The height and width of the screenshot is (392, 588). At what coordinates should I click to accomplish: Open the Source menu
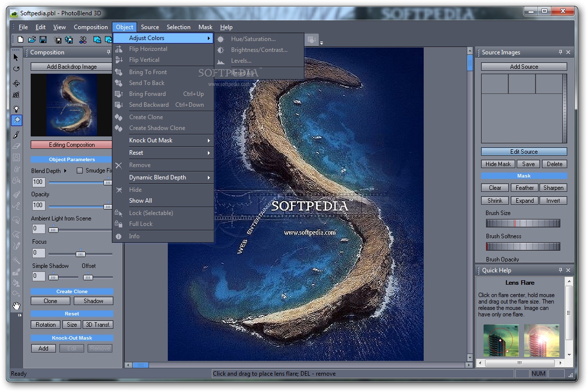(150, 27)
